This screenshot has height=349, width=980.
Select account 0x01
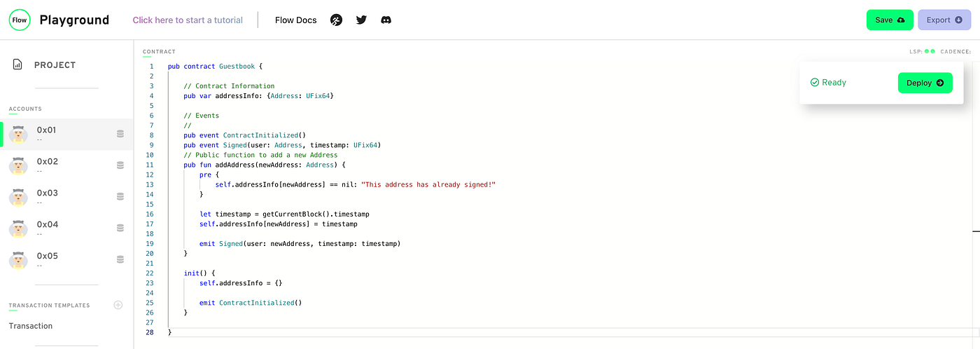(66, 134)
